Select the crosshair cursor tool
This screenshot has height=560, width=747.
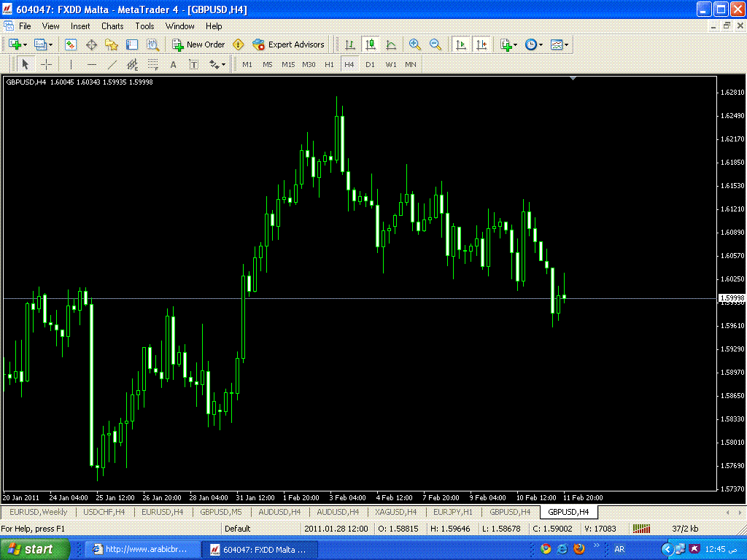tap(46, 64)
